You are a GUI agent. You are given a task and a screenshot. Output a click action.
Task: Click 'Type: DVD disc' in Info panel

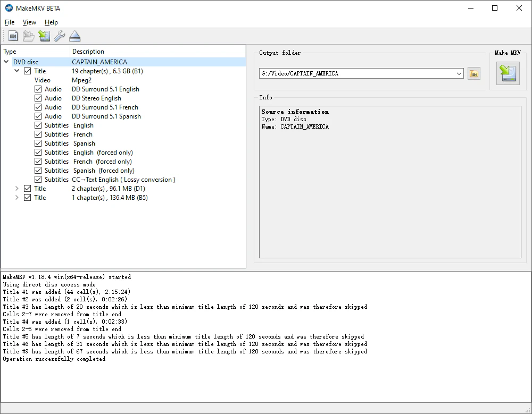pyautogui.click(x=284, y=119)
